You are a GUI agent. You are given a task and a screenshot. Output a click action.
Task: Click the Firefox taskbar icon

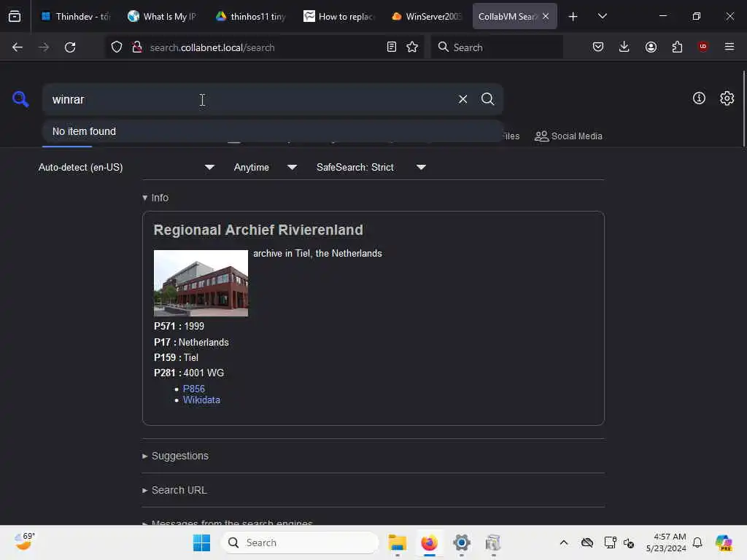[429, 542]
